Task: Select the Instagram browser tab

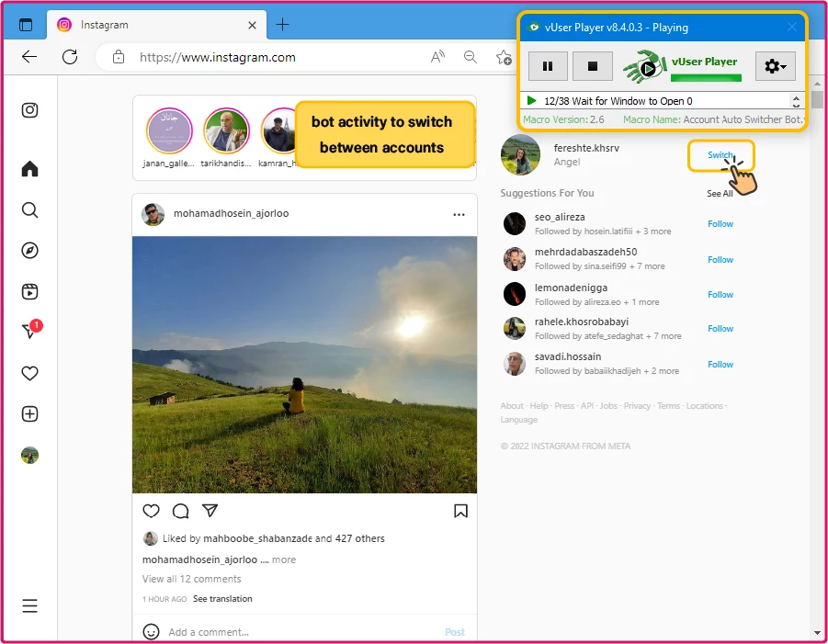Action: click(156, 25)
